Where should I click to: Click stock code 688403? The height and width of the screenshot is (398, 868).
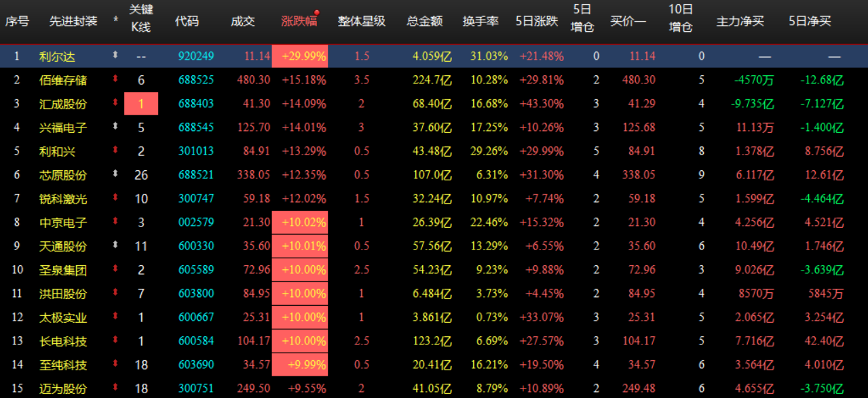196,104
